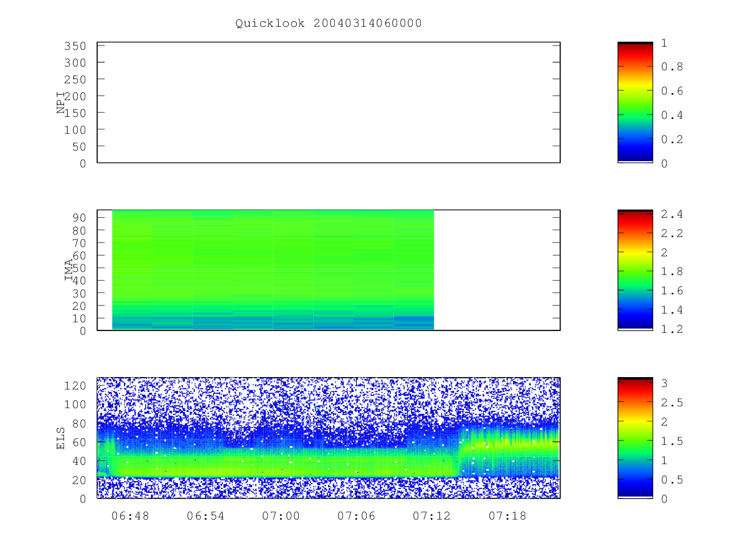Click the IMA axis label

(68, 270)
